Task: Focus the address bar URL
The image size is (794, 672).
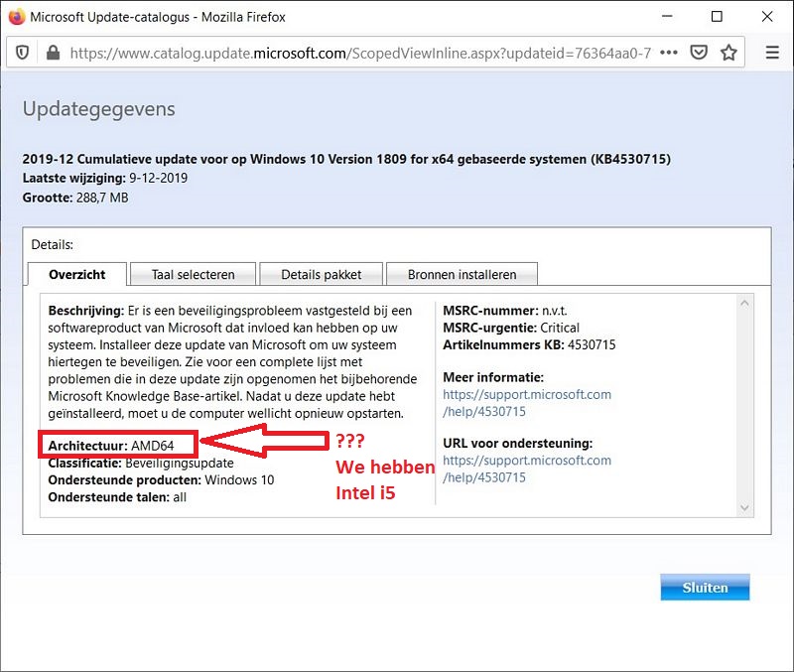Action: [360, 53]
